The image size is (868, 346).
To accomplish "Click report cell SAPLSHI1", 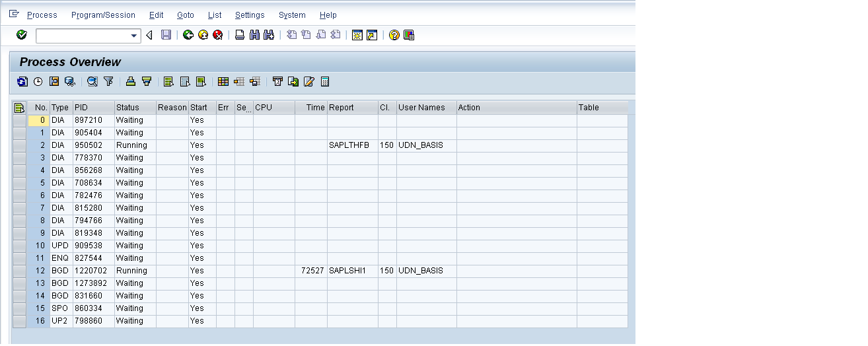I will [352, 271].
